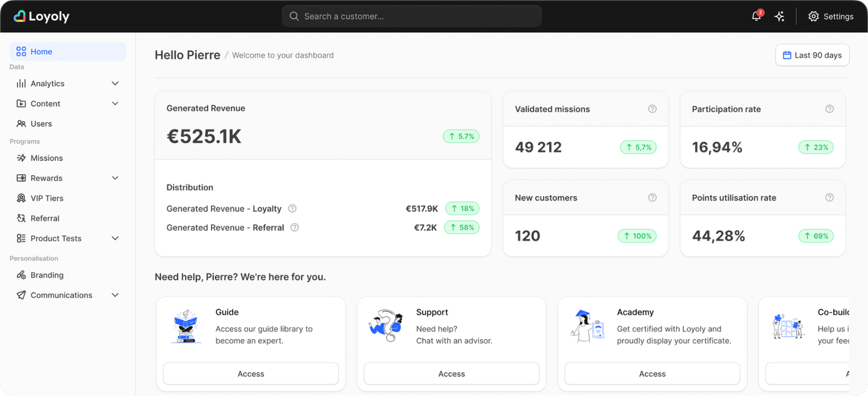Expand the Content section chevron

(x=115, y=103)
